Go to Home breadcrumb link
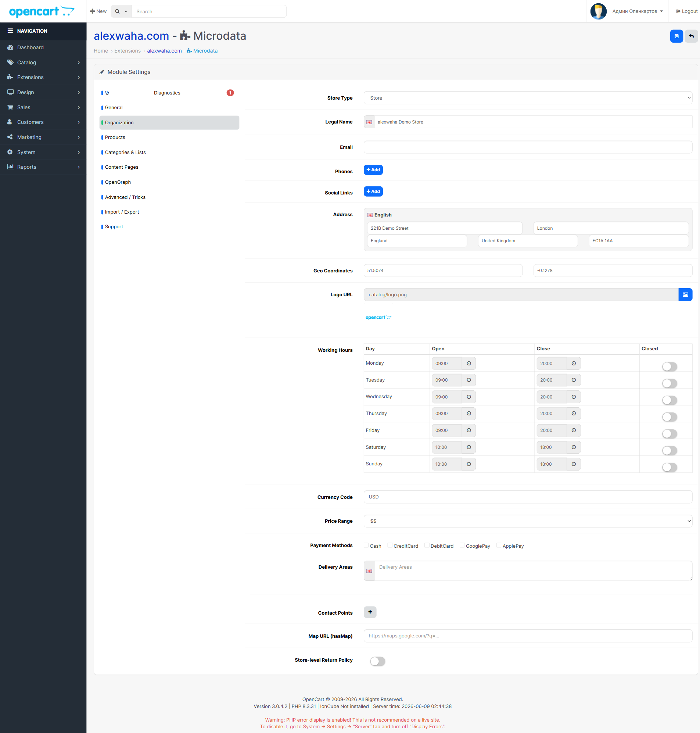Screen dimensions: 700x733 pos(101,51)
